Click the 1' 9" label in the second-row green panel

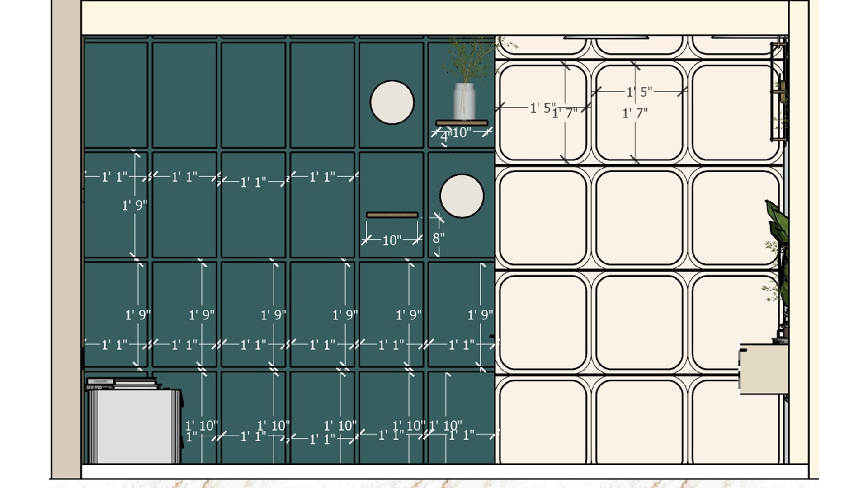[x=135, y=206]
